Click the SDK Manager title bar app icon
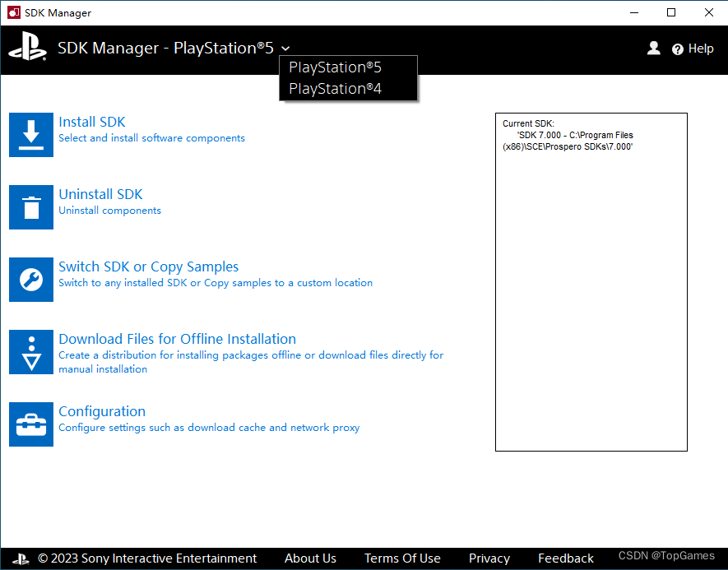 click(13, 12)
